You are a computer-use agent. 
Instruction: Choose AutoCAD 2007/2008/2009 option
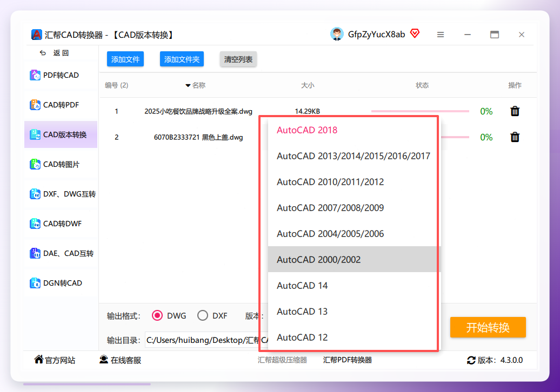(354, 207)
